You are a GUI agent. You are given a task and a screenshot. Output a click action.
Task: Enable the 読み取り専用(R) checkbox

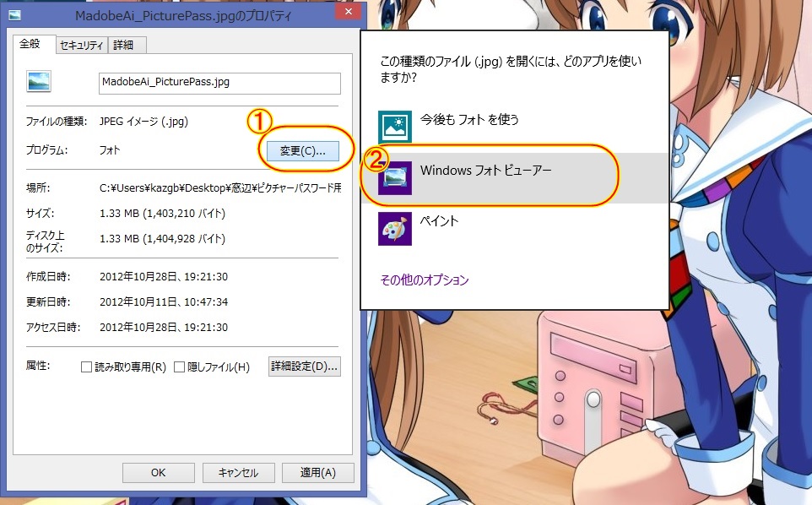(x=86, y=367)
